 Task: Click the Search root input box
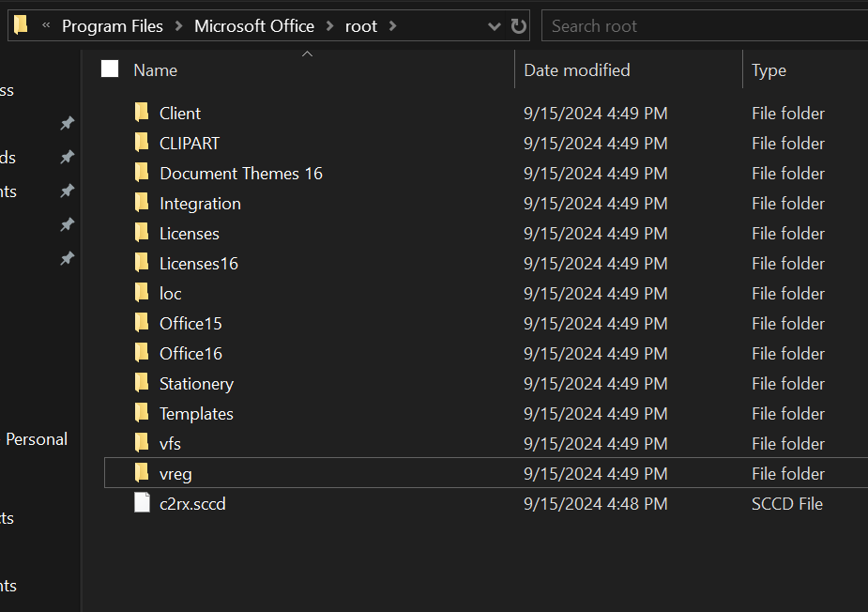coord(705,26)
